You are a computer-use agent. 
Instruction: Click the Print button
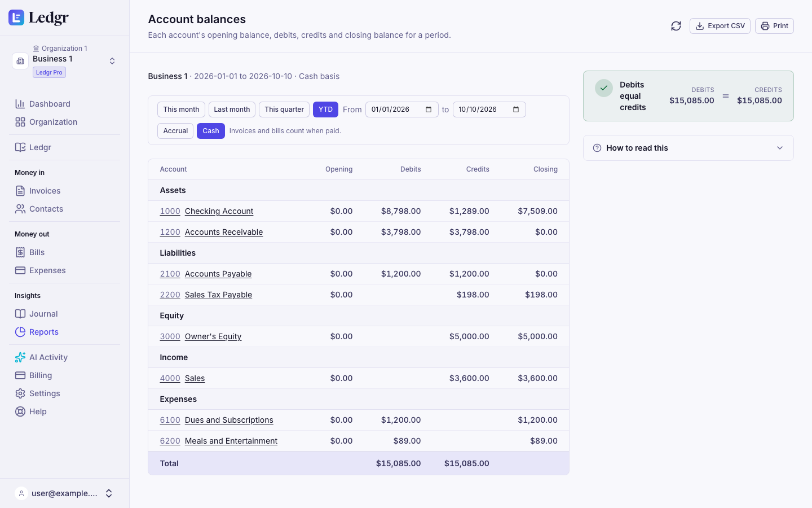coord(774,26)
